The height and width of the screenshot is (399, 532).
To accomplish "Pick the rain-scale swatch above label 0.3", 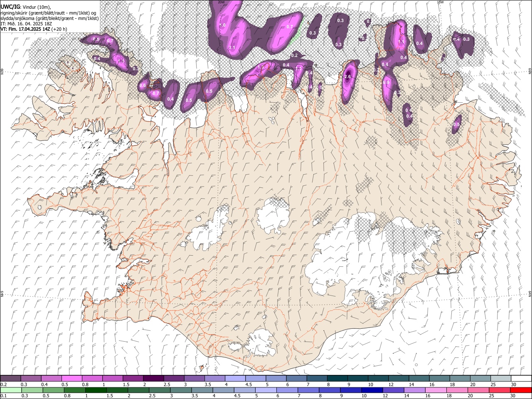I will 32,390.
